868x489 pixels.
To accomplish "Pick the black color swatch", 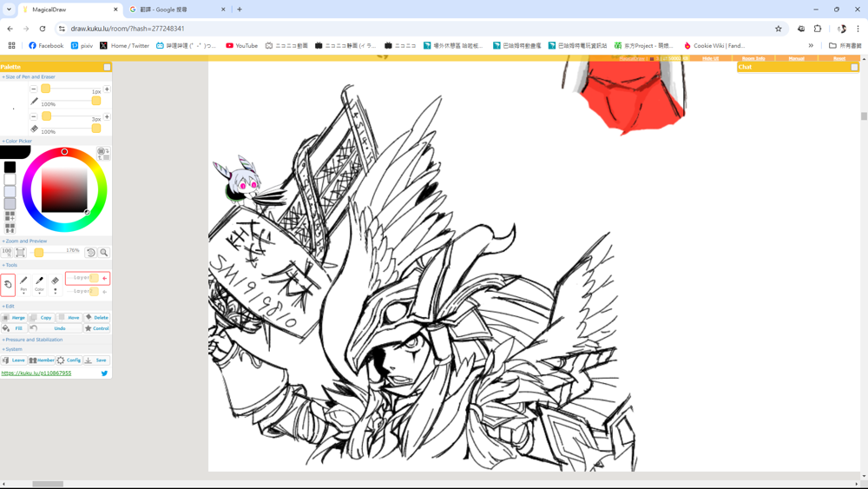I will (10, 168).
